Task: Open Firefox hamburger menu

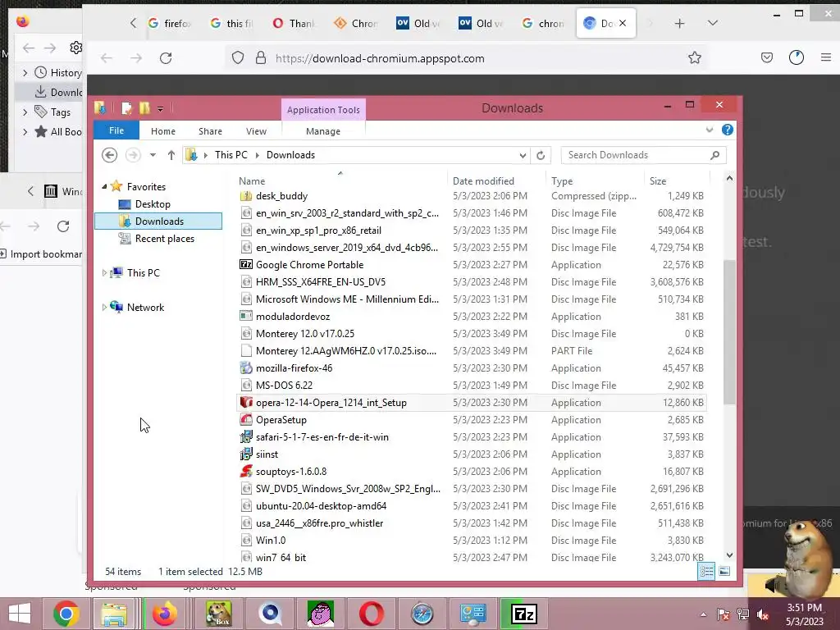Action: point(826,57)
